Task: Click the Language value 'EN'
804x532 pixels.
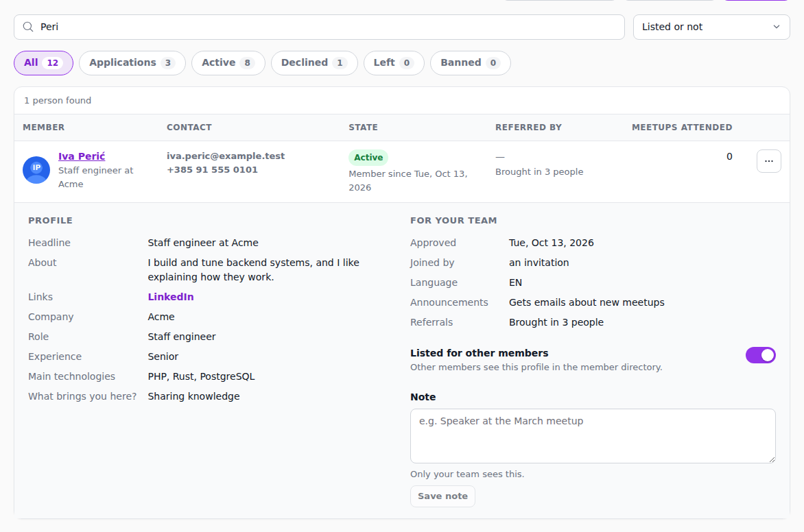Action: (x=515, y=282)
